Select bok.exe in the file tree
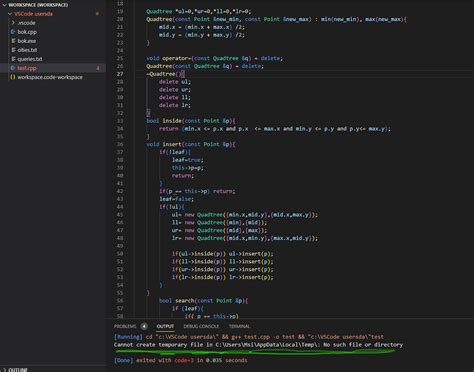The width and height of the screenshot is (474, 372). tap(27, 41)
